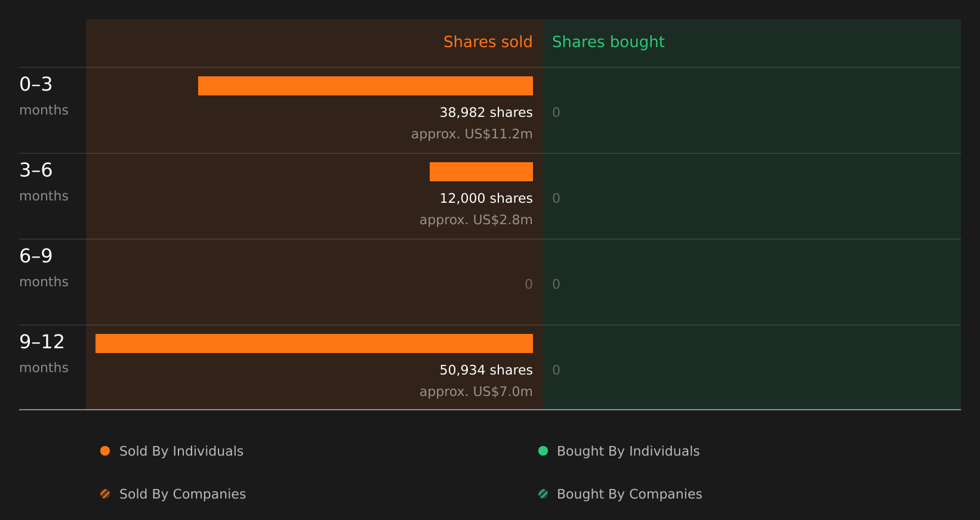This screenshot has height=520, width=980.
Task: Click the striped Bought By Companies legend icon
Action: pos(543,494)
